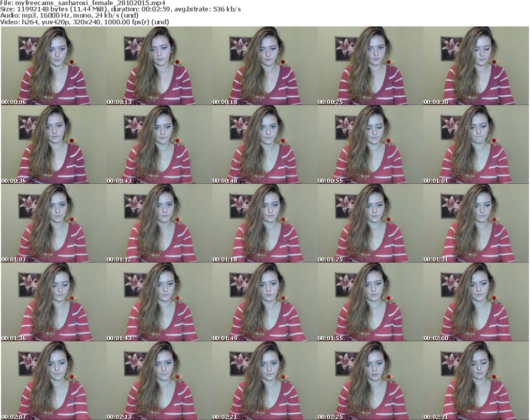Image resolution: width=530 pixels, height=420 pixels.
Task: Choose the frame timestamped 00:02:00
Action: 476,302
